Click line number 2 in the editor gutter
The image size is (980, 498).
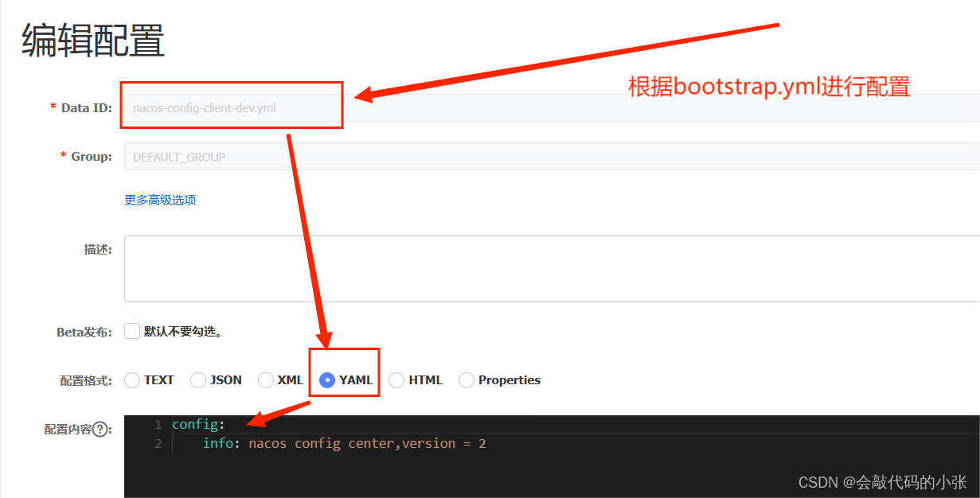pyautogui.click(x=158, y=443)
